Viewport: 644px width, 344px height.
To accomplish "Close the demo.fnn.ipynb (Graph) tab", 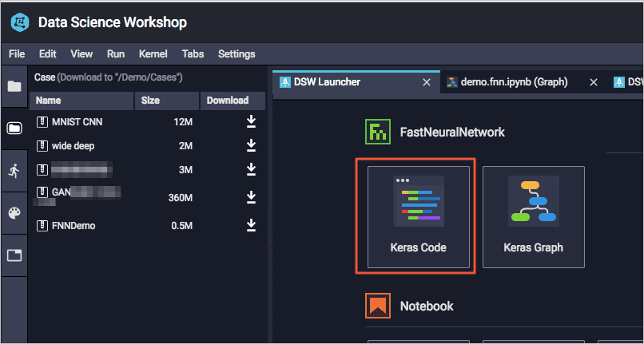I will (594, 82).
